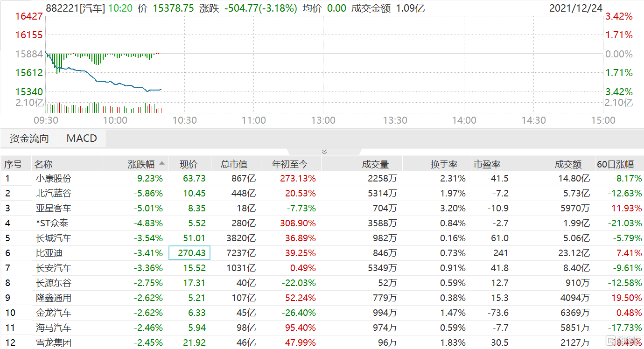
Task: Click the change value -504.77(-3.18%)
Action: pos(261,8)
